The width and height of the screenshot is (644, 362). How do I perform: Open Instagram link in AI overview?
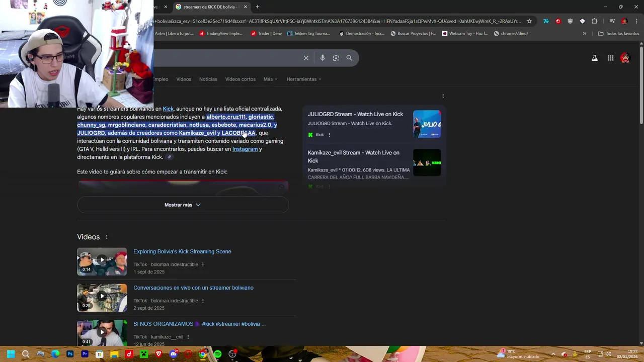point(245,149)
